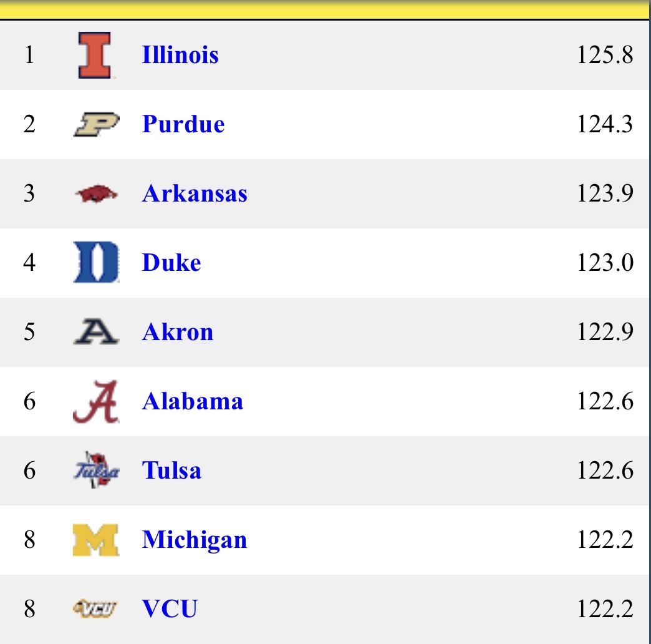Viewport: 651px width, 644px height.
Task: Open the Michigan team link
Action: pos(195,540)
